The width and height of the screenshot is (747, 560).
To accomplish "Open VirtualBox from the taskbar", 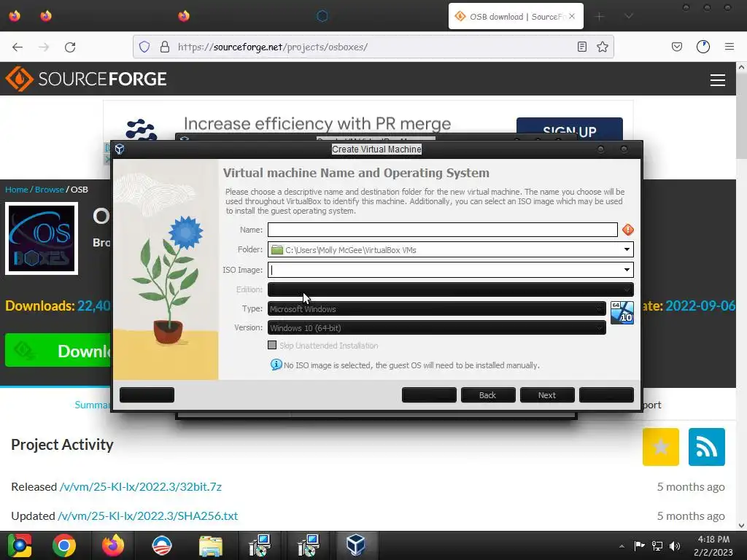I will click(356, 545).
